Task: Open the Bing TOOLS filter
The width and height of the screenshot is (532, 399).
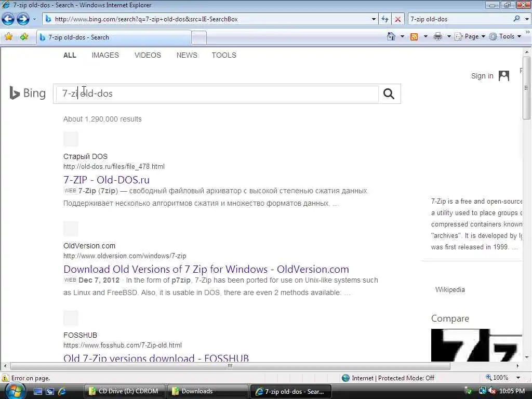Action: 224,55
